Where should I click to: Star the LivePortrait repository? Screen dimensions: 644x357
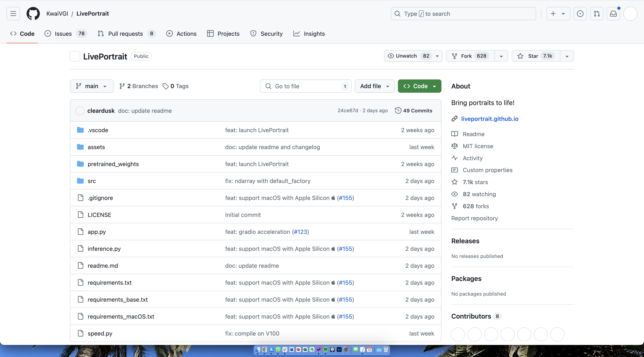[x=536, y=56]
